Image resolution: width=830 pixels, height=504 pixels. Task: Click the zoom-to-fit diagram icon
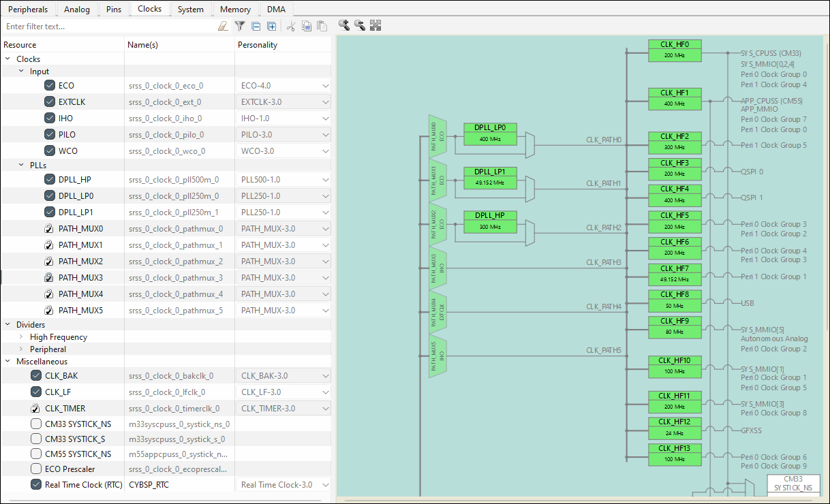point(375,25)
